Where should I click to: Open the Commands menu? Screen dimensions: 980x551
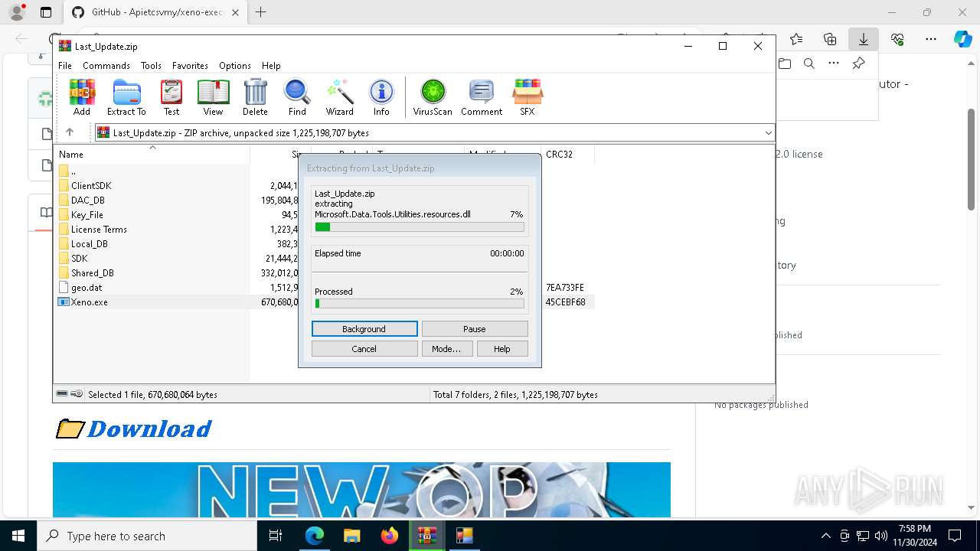point(106,66)
